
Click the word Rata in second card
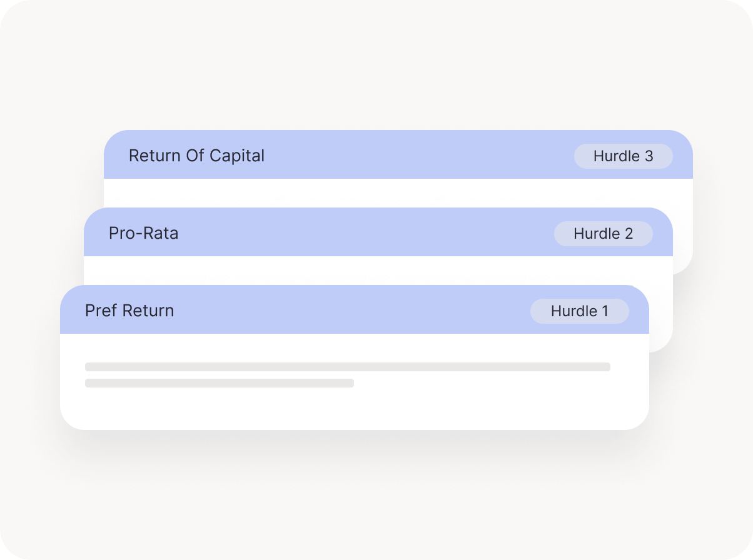[161, 233]
